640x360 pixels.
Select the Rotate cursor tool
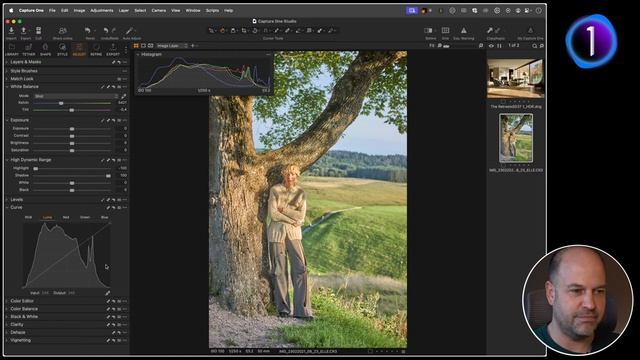(255, 30)
